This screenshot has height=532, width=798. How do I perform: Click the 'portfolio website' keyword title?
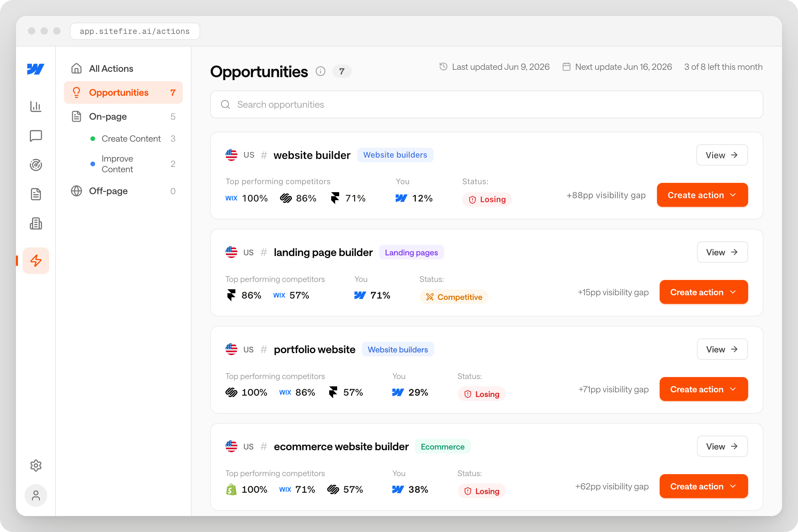(x=315, y=349)
